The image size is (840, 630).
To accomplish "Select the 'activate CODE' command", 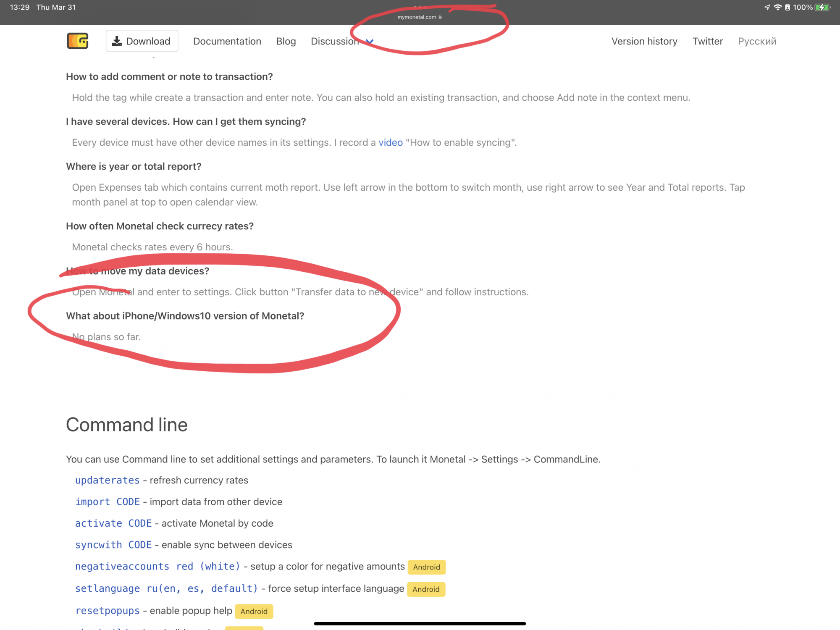I will (x=113, y=523).
